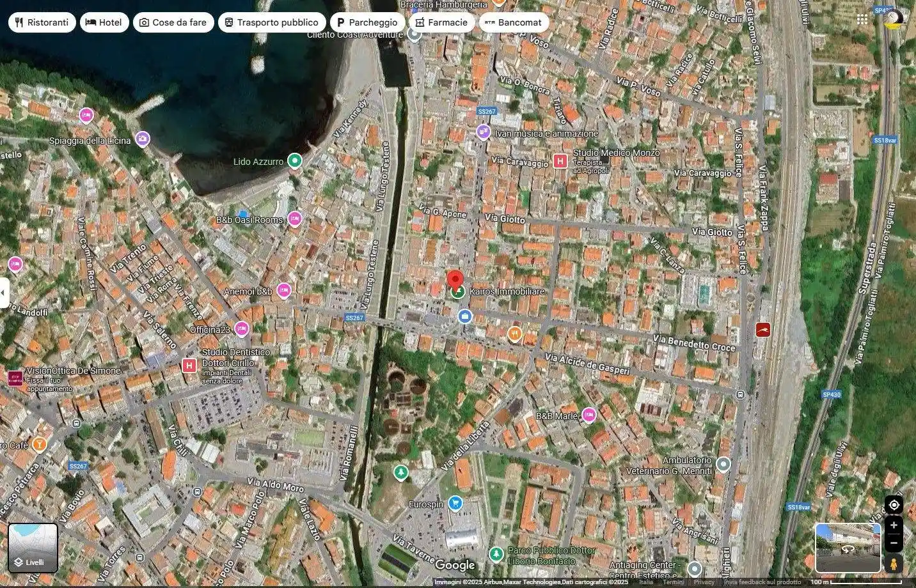The width and height of the screenshot is (916, 588).
Task: Click the red Kairos Immobiliare marker
Action: (x=456, y=279)
